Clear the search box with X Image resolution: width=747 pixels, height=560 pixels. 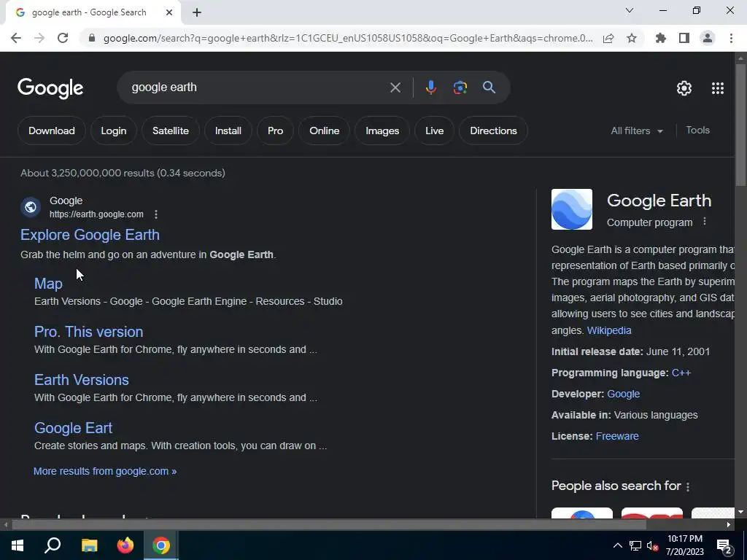tap(395, 87)
